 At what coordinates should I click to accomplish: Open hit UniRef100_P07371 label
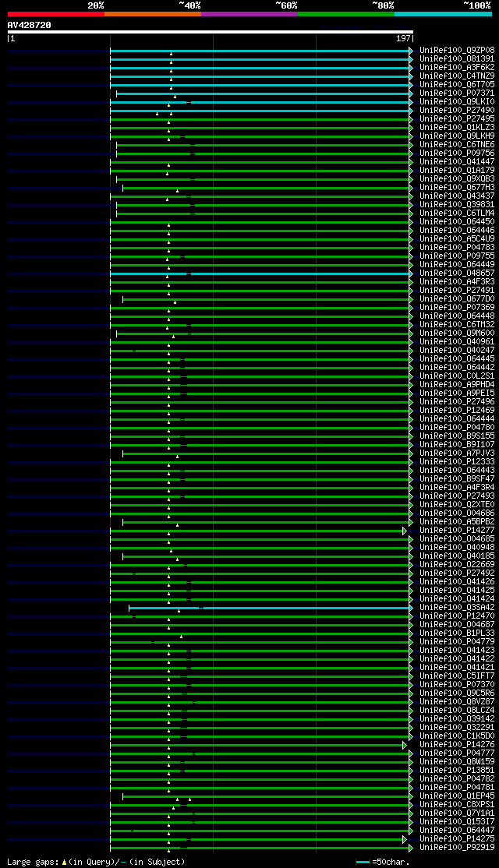coord(457,93)
